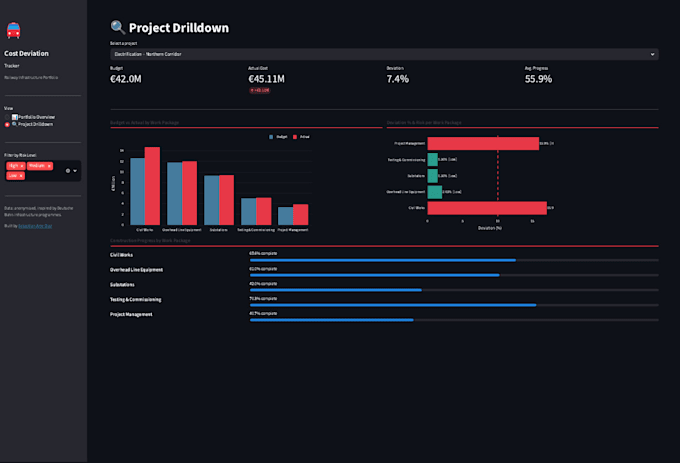Open the Select a project dropdown

pyautogui.click(x=384, y=54)
